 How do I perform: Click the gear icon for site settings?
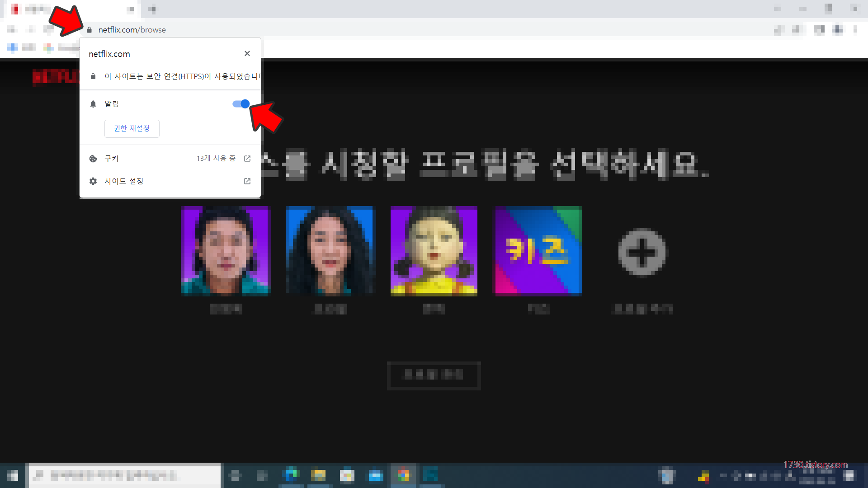(93, 181)
